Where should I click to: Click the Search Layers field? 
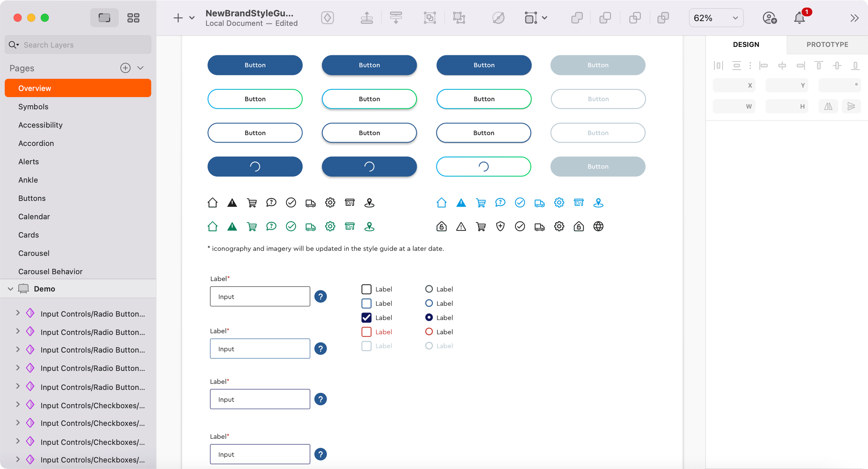click(x=83, y=45)
